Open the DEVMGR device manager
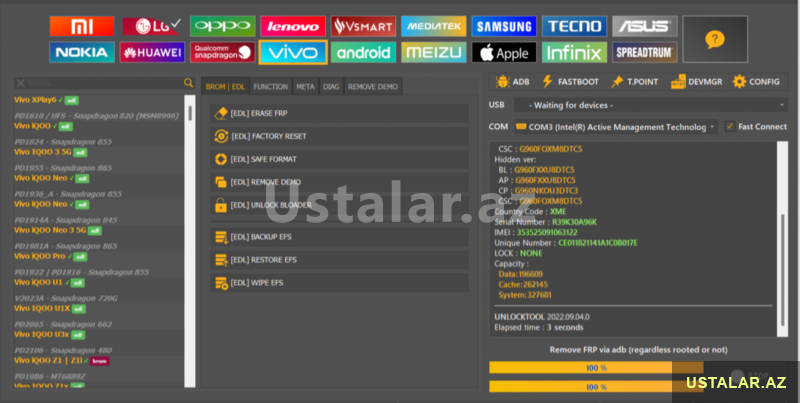The width and height of the screenshot is (800, 403). [x=696, y=82]
